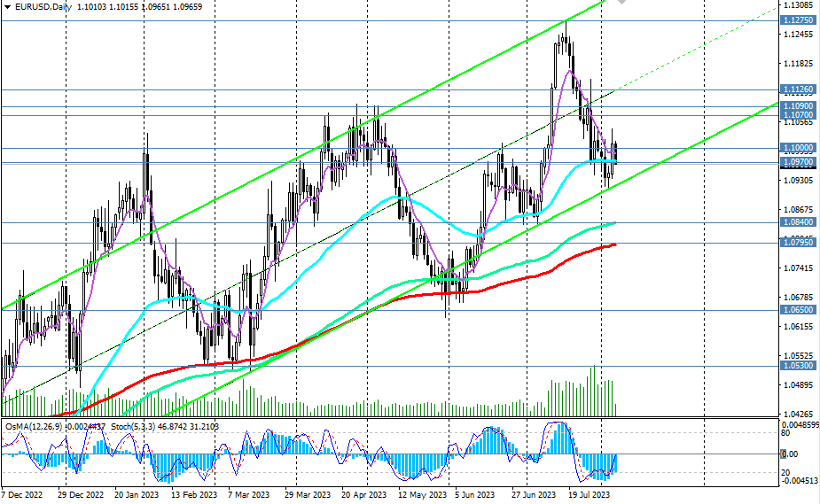Click the 20 Apr 2023 date label
The width and height of the screenshot is (820, 504).
point(363,495)
